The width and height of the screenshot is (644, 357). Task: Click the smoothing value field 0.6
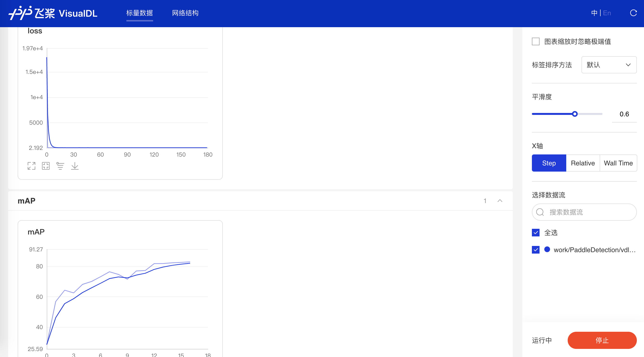tap(624, 114)
